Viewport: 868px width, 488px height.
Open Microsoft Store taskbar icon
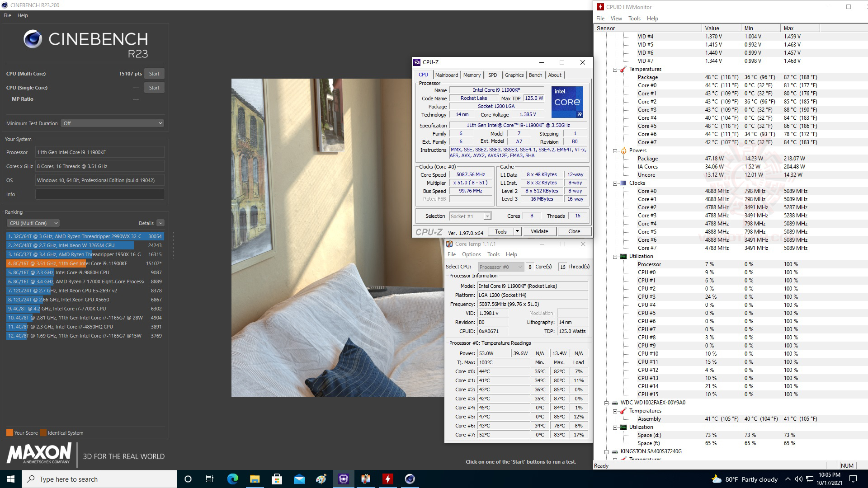[277, 479]
